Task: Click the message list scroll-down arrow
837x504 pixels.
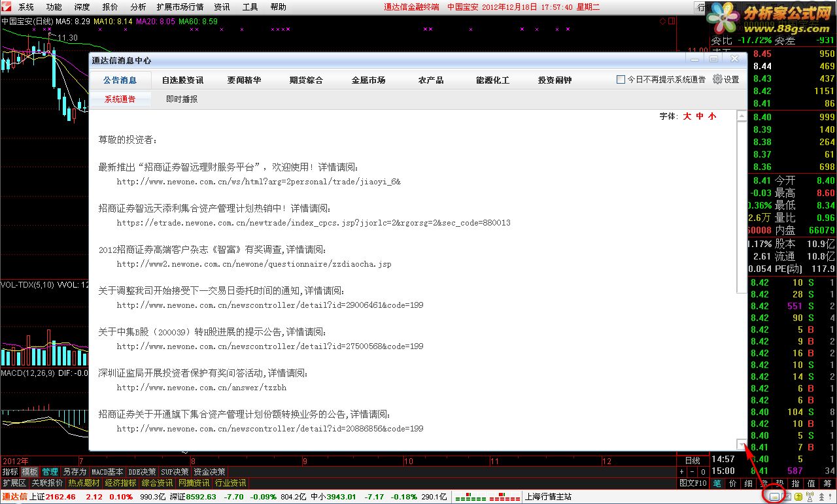Action: [x=742, y=445]
